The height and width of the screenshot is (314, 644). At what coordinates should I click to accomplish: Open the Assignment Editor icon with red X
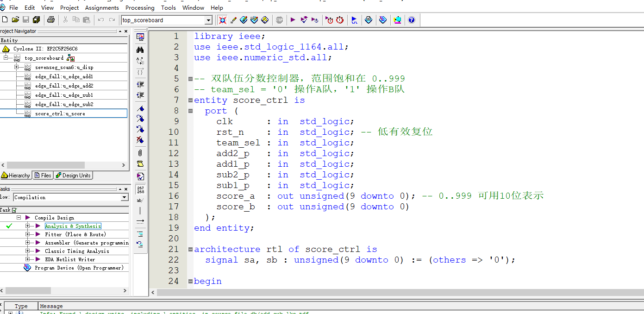click(223, 20)
